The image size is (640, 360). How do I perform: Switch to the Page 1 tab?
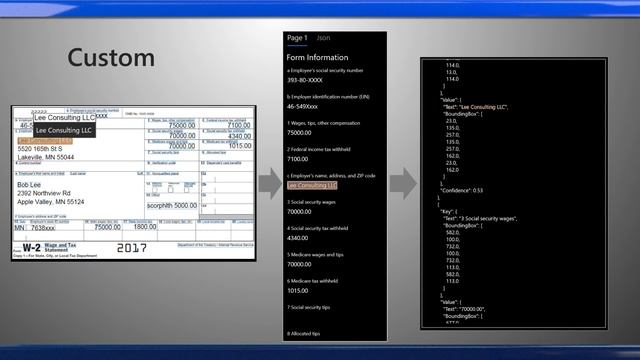coord(297,38)
